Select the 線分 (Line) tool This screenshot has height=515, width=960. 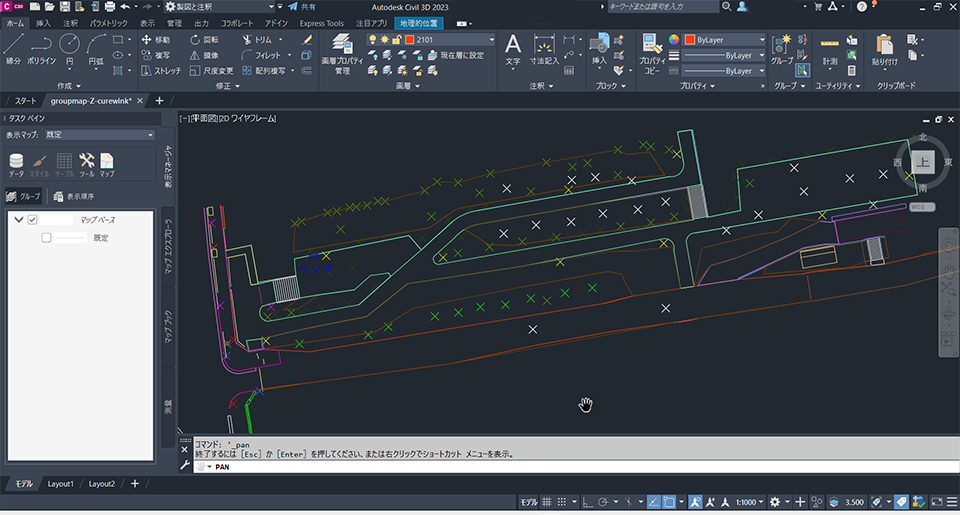point(13,48)
